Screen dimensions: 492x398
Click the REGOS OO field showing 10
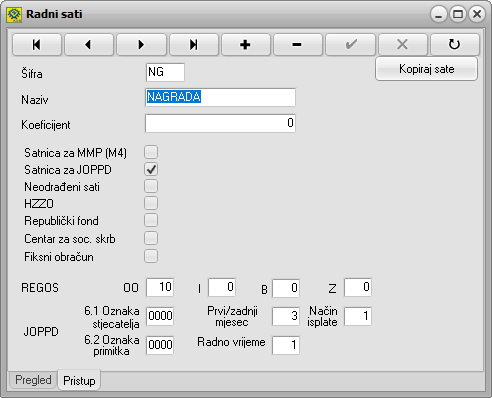160,287
